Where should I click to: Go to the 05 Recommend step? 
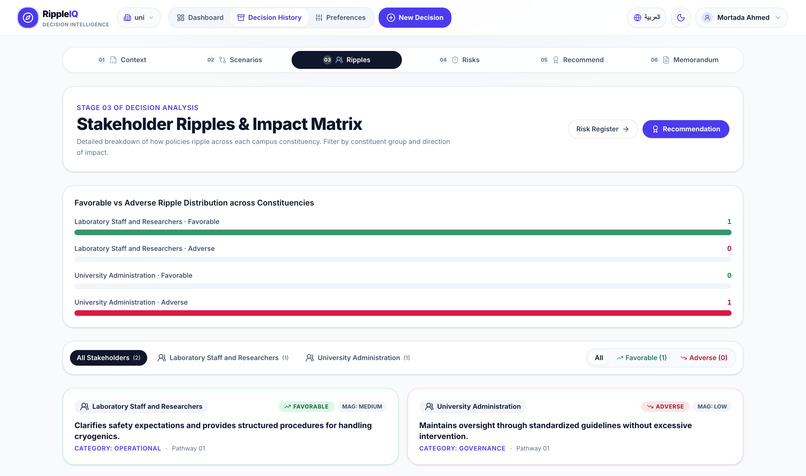pyautogui.click(x=572, y=60)
